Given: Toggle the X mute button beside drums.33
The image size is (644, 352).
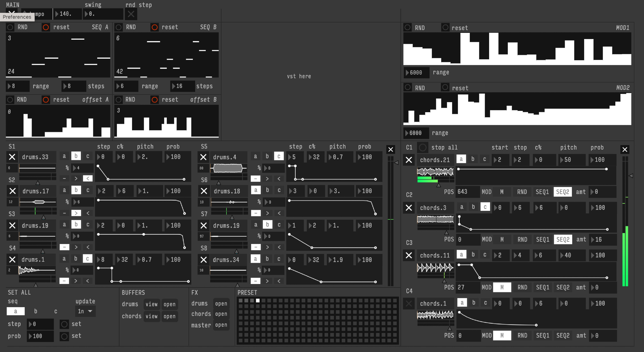Looking at the screenshot, I should coord(12,157).
